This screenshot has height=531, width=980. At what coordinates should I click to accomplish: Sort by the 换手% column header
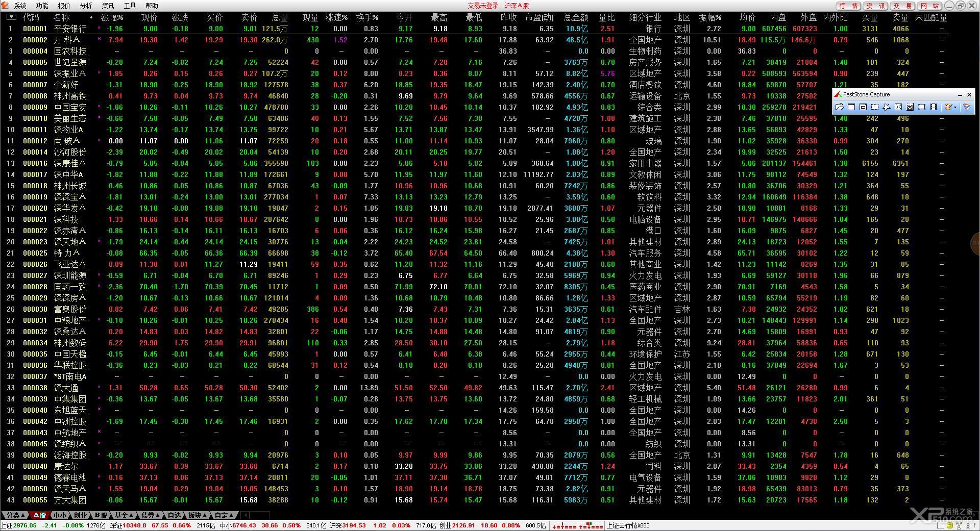pos(367,17)
